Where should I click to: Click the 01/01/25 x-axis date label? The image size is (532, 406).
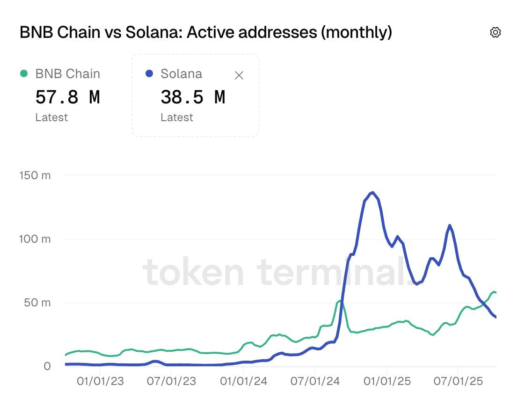click(x=386, y=381)
